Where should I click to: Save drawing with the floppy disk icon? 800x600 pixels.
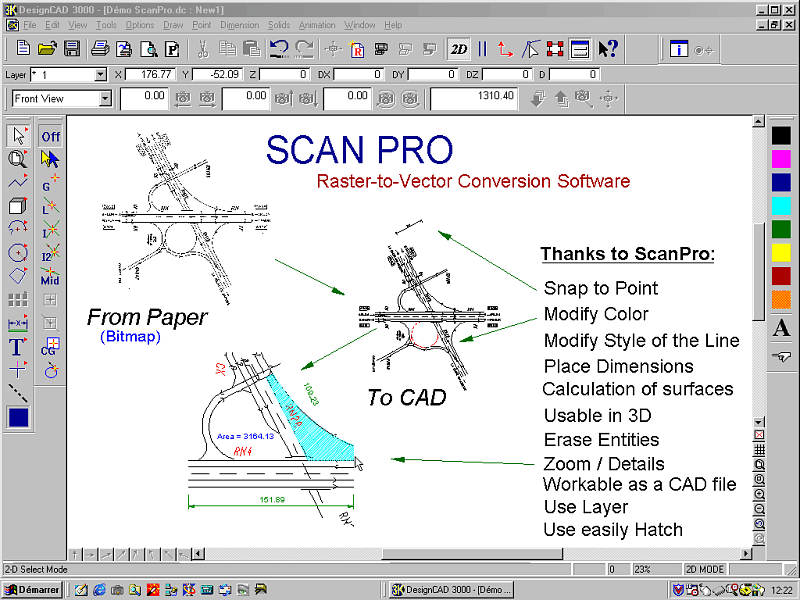(72, 48)
